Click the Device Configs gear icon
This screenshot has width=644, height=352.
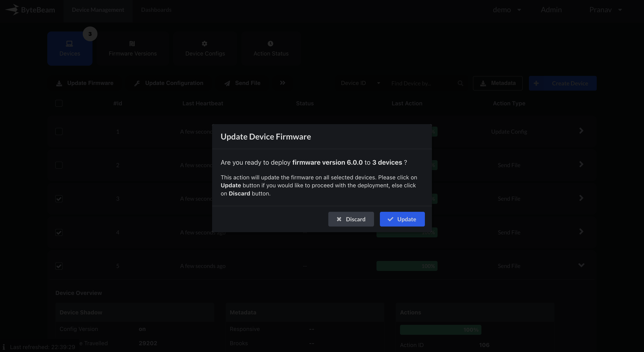(204, 43)
